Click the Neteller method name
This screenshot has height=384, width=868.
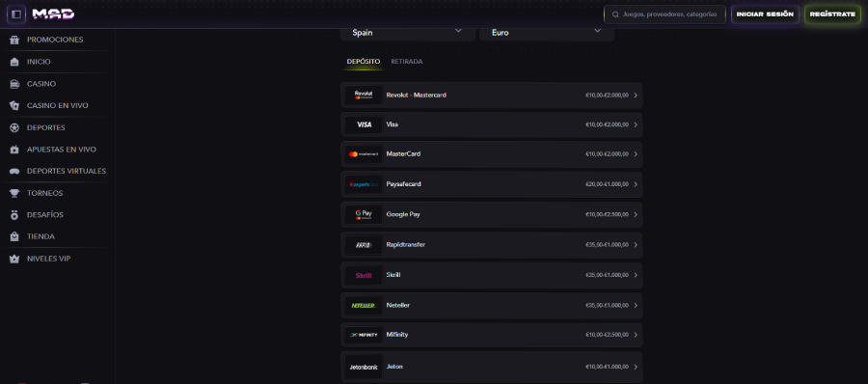398,305
